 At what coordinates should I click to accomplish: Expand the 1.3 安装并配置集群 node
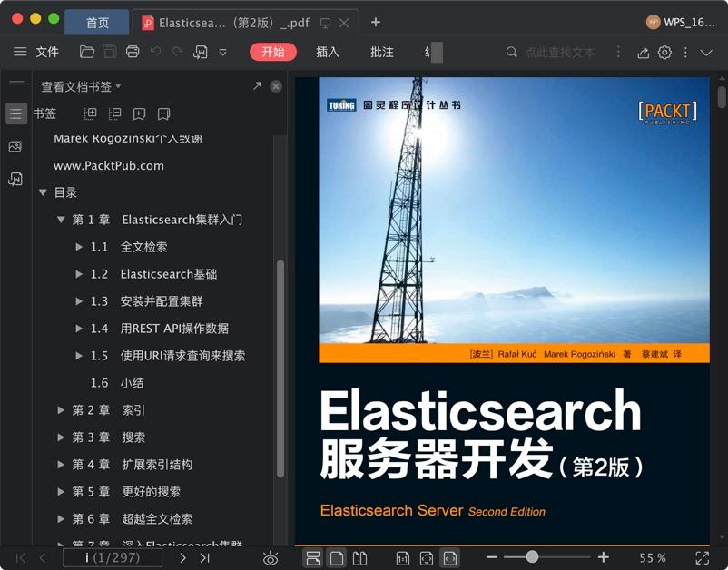coord(79,301)
